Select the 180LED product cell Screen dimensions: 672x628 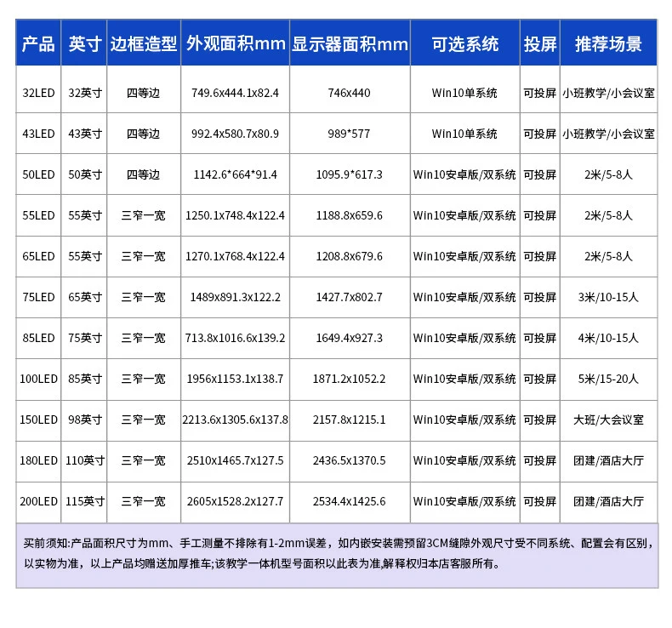(x=38, y=460)
